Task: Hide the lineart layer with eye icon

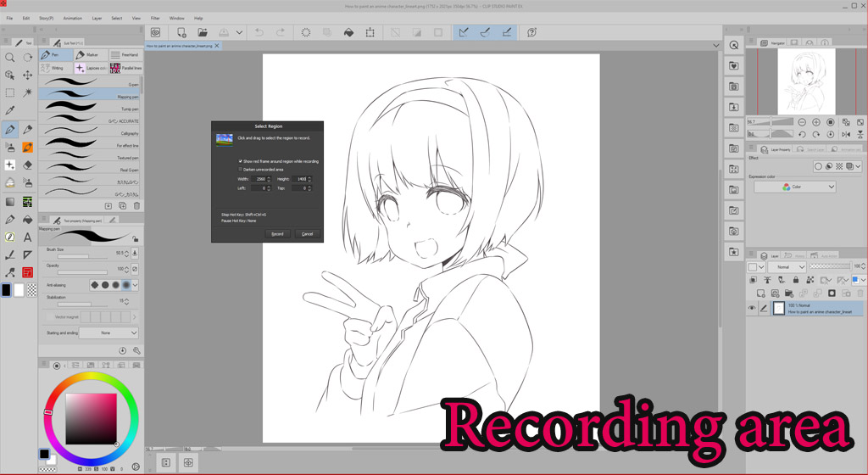Action: click(x=752, y=309)
